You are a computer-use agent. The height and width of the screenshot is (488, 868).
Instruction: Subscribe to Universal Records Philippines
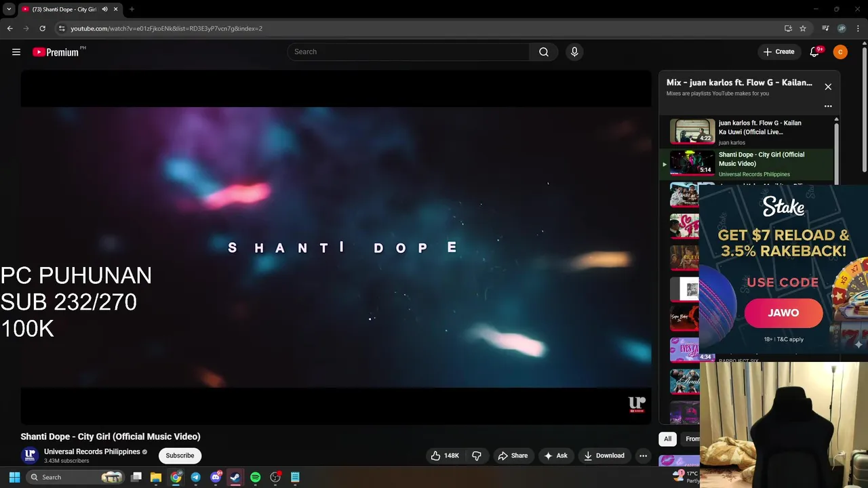pyautogui.click(x=180, y=455)
